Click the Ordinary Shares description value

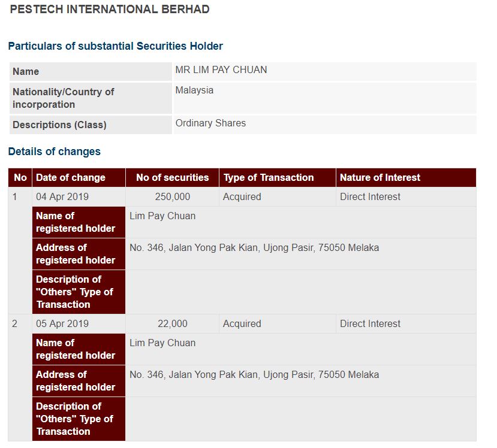[x=210, y=123]
